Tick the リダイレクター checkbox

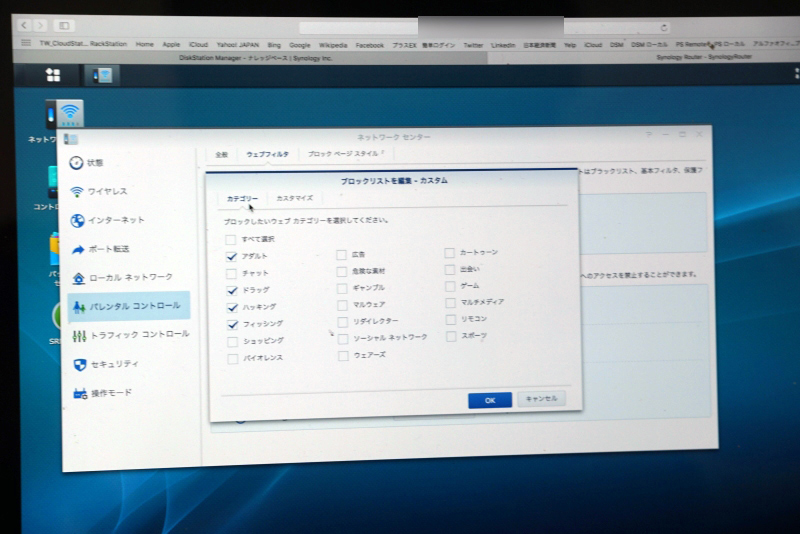[x=343, y=322]
